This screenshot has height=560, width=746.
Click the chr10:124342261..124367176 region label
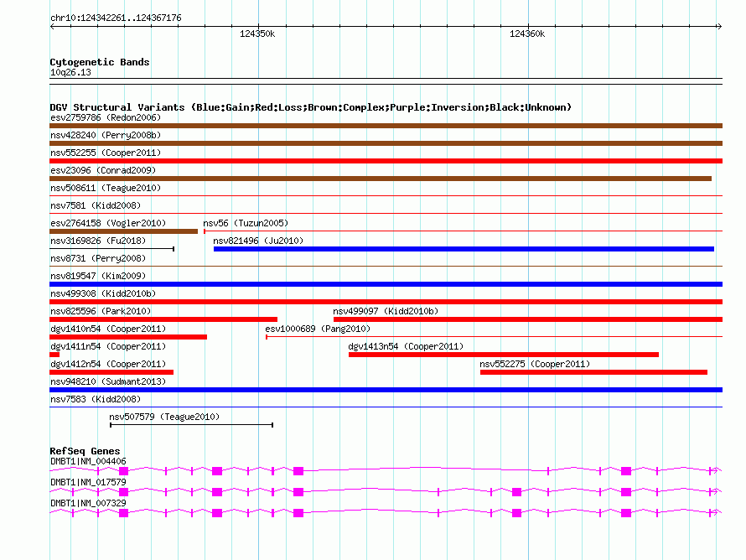click(x=116, y=18)
